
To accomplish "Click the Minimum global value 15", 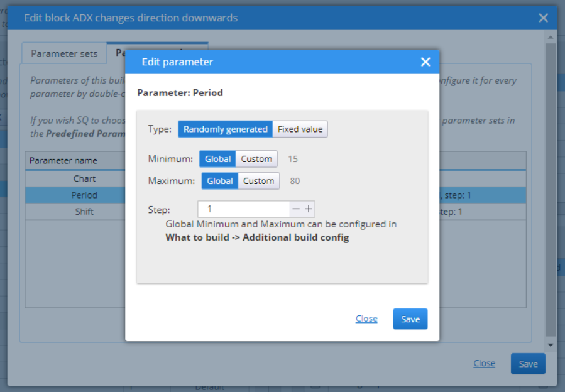I will pos(293,159).
